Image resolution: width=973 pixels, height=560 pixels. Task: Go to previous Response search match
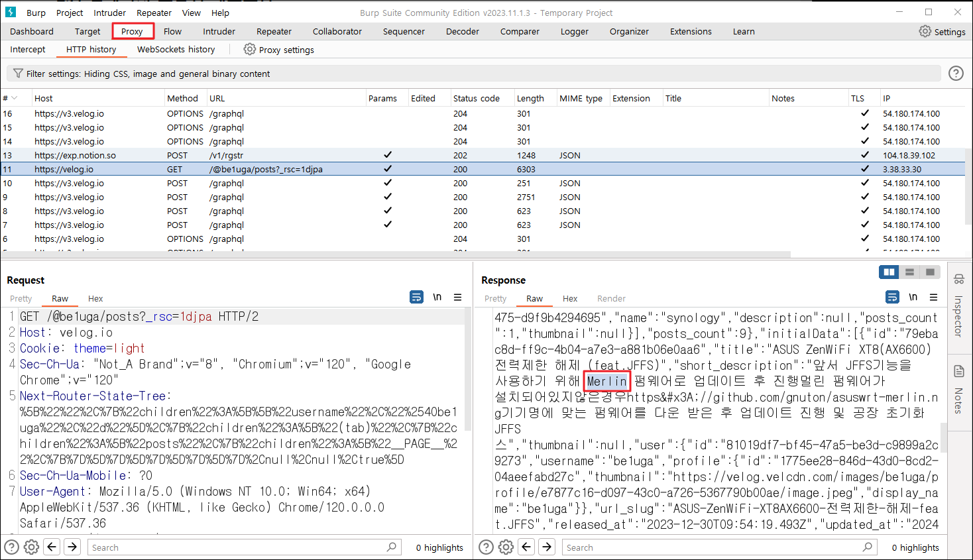526,547
